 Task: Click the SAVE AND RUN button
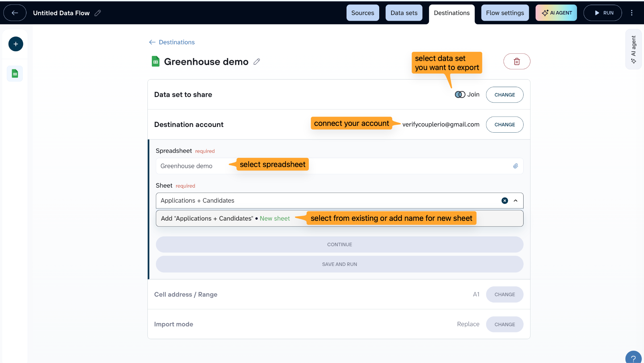pyautogui.click(x=340, y=264)
